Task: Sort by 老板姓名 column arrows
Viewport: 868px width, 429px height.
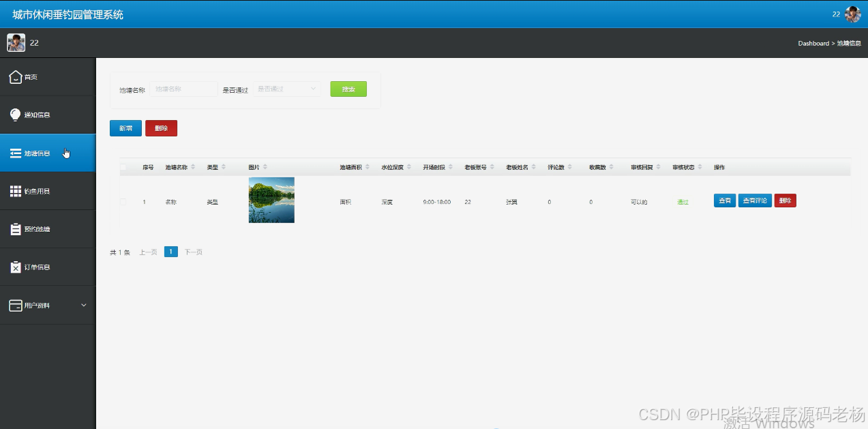Action: pos(534,167)
